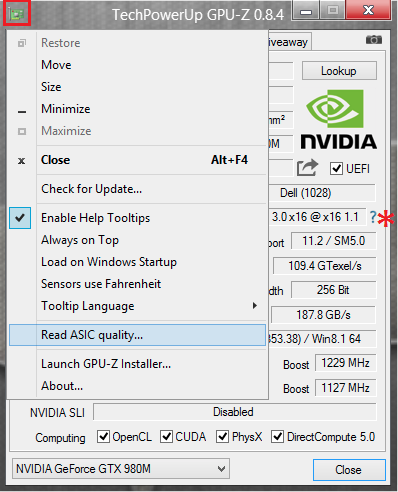Toggle the UEFI checkbox
Viewport: 398px width, 492px height.
point(336,169)
